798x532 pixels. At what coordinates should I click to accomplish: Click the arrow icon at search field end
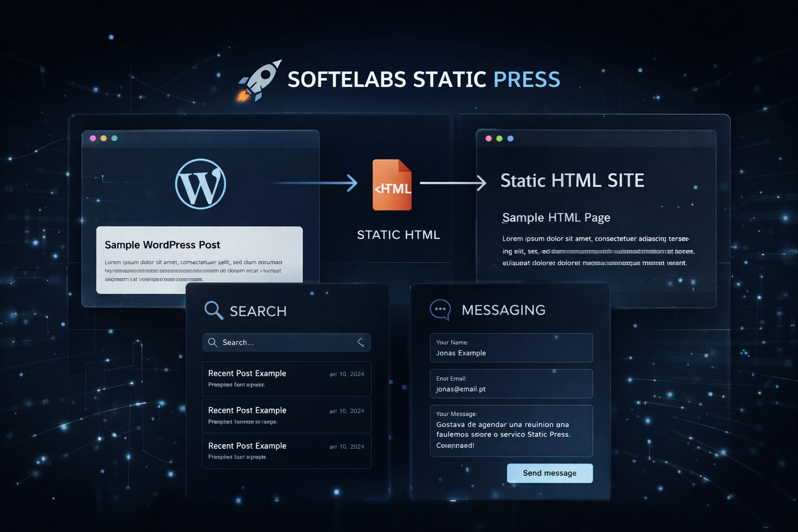coord(361,342)
